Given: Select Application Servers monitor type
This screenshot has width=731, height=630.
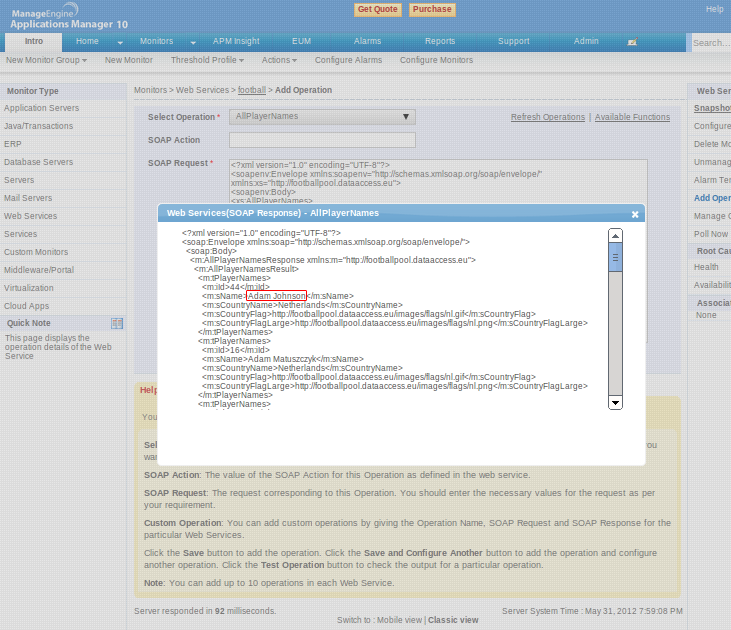Looking at the screenshot, I should click(x=41, y=108).
